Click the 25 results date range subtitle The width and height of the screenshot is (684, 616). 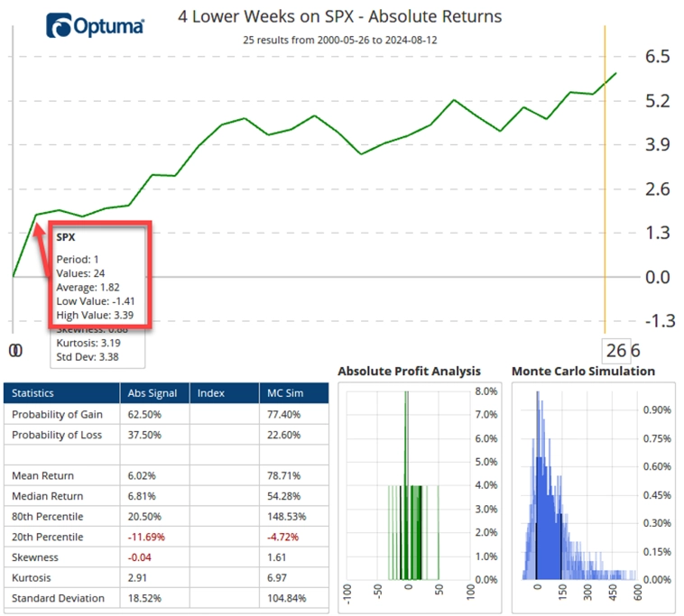[340, 40]
